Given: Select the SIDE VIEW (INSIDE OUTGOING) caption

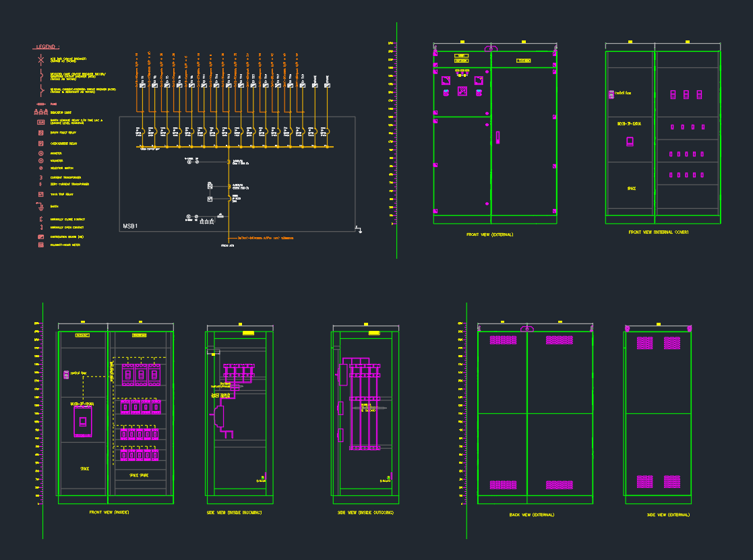Looking at the screenshot, I should coord(365,513).
